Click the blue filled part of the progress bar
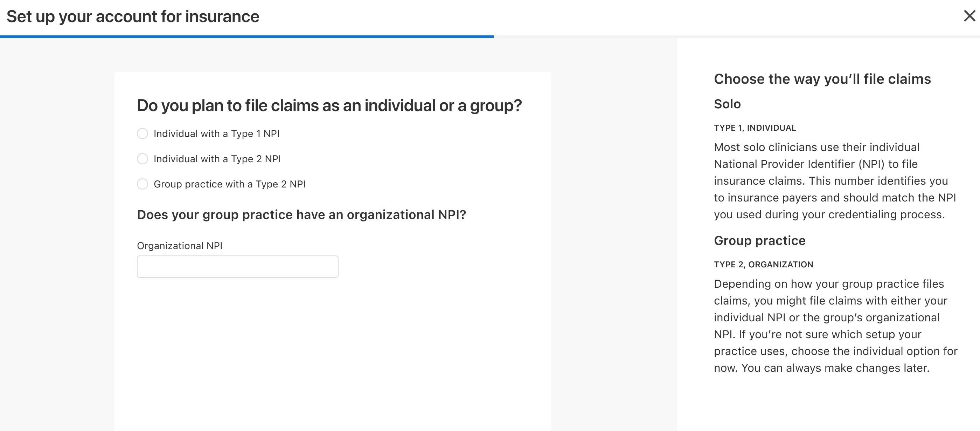The width and height of the screenshot is (980, 431). (246, 37)
